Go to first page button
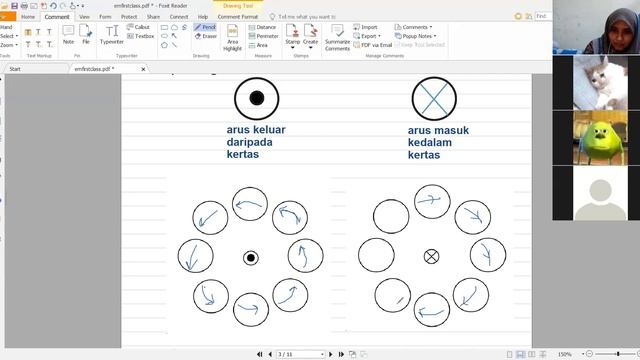640x360 pixels. [260, 354]
